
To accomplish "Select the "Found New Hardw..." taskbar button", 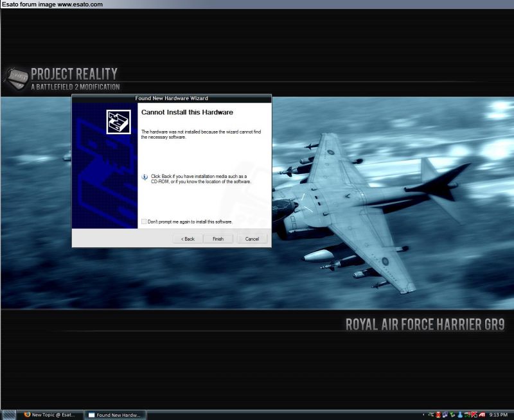I will coord(115,415).
